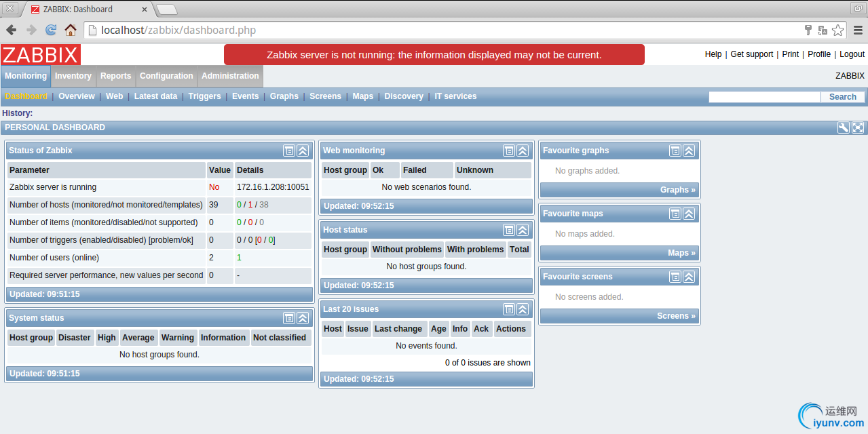Open the Maps » link in Favourite maps
The image size is (868, 434).
coord(681,253)
